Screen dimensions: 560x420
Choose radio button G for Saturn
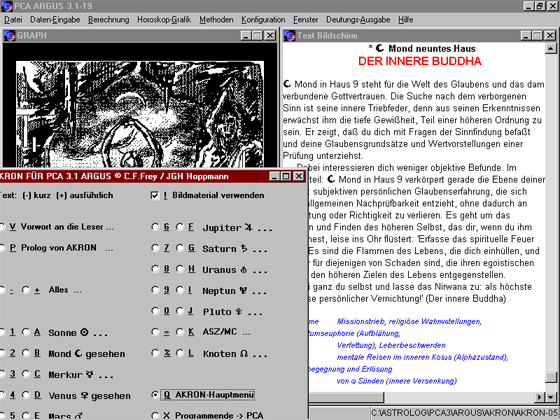coord(180,248)
